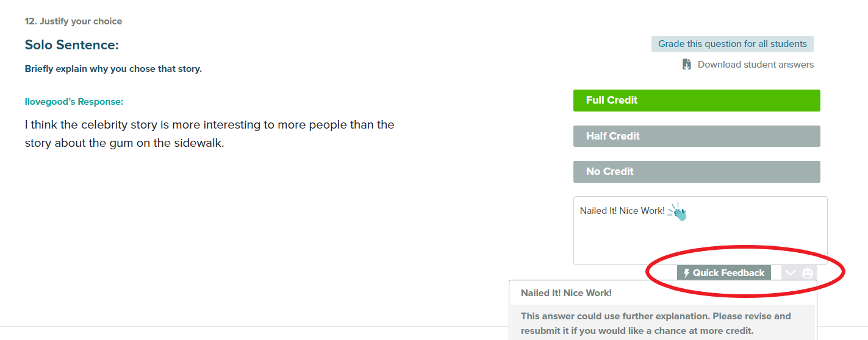Choose "Nailed It! Nice Work!" quick feedback option

566,293
